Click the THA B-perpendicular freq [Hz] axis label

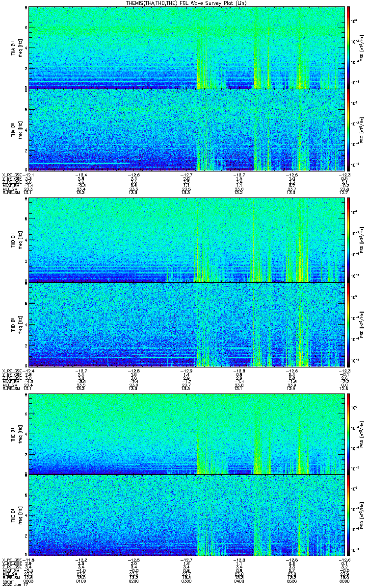click(x=20, y=48)
